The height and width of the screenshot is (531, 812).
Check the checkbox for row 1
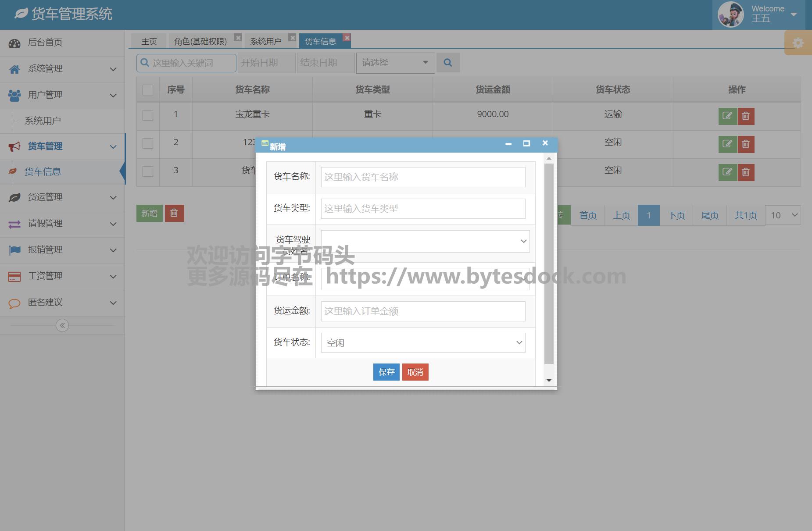pyautogui.click(x=148, y=115)
